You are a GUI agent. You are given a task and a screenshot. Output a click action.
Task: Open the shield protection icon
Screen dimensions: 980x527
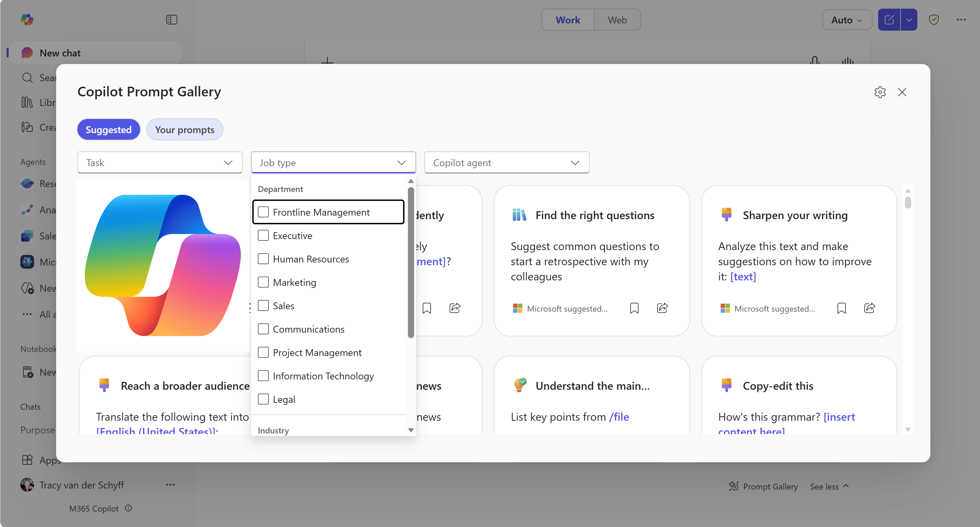click(934, 20)
